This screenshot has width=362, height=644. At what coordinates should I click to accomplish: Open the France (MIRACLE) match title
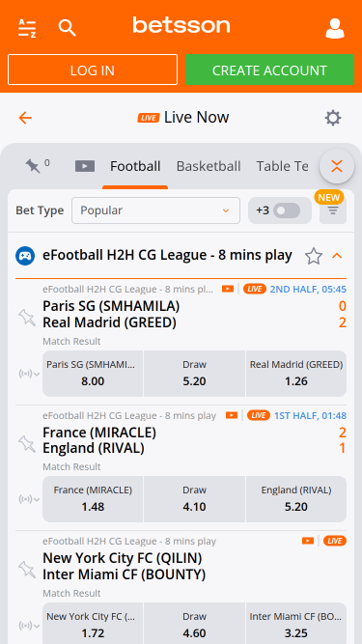click(99, 433)
